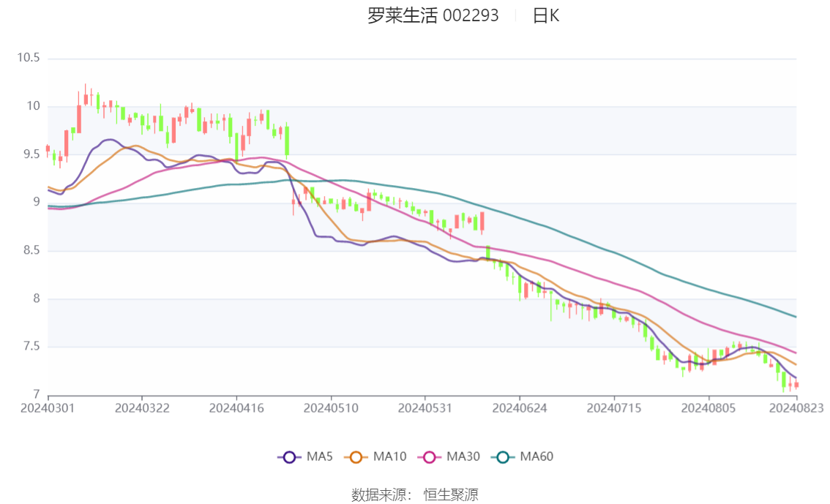Click y-axis value 8.5
This screenshot has width=830, height=504.
coord(31,251)
